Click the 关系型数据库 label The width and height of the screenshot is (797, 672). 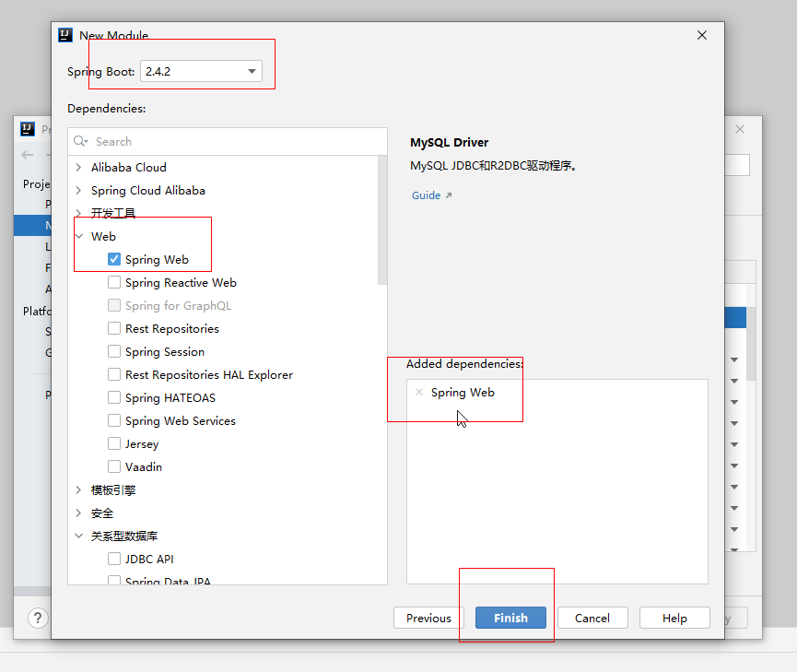[x=124, y=536]
